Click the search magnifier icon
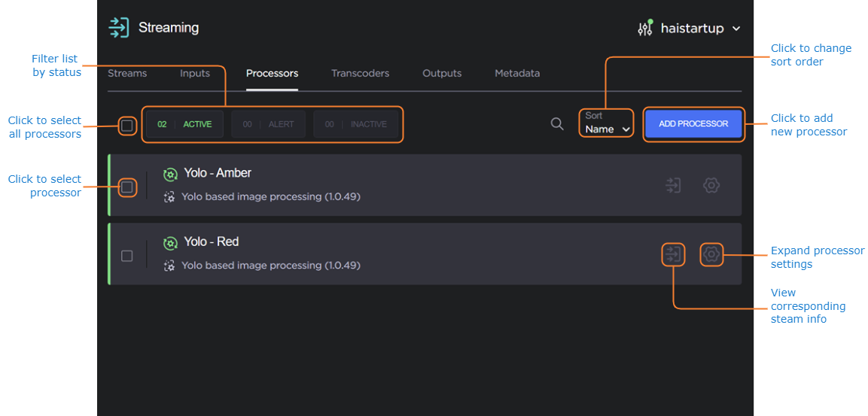Viewport: 868px width, 416px height. point(556,124)
